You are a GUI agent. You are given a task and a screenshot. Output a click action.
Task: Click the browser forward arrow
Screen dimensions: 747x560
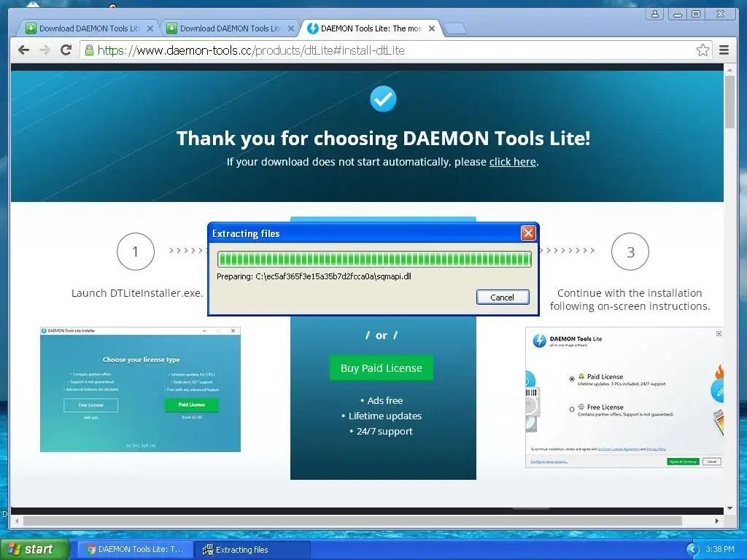[44, 50]
